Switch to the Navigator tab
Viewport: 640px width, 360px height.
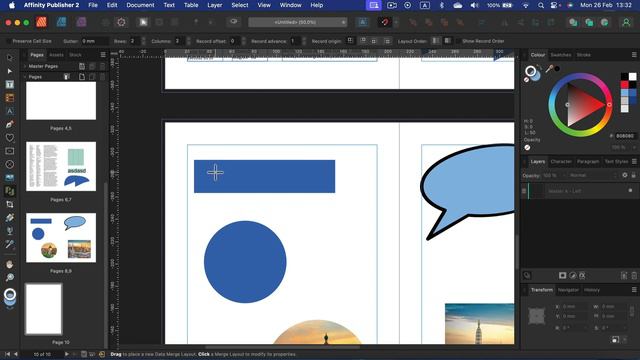(x=568, y=290)
